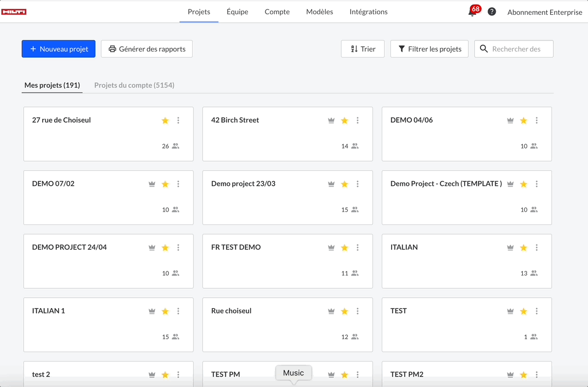Create a Nouveau projet
The height and width of the screenshot is (387, 588).
tap(59, 49)
